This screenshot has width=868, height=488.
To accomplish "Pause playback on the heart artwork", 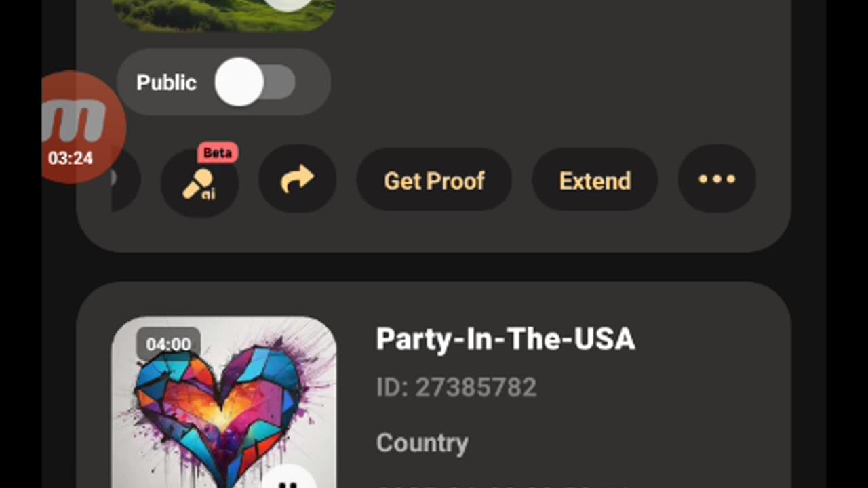I will coord(290,480).
